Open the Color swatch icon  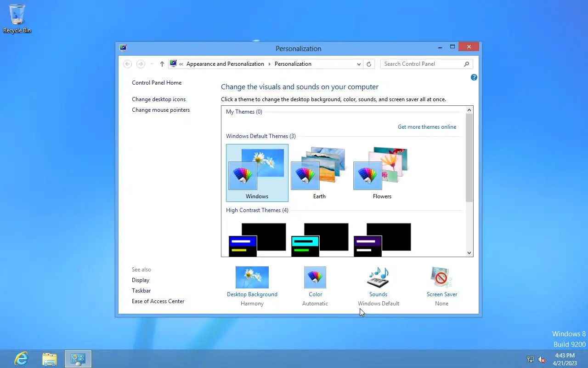click(x=315, y=277)
